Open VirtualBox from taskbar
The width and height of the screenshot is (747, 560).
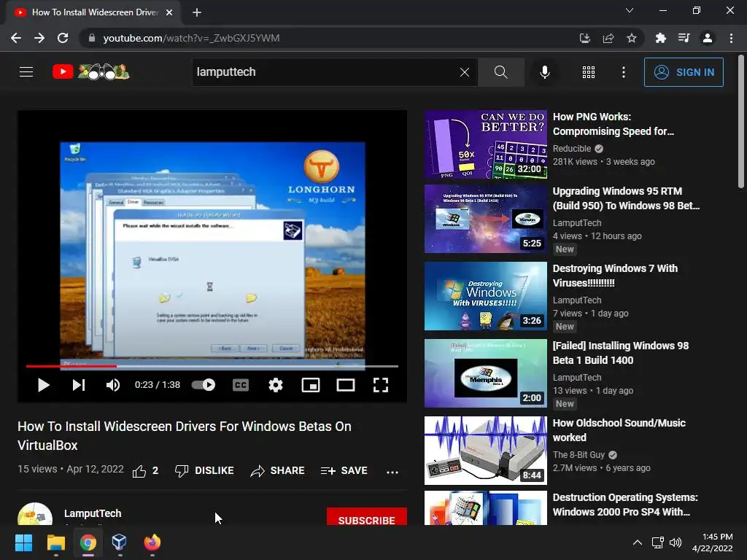pyautogui.click(x=120, y=542)
